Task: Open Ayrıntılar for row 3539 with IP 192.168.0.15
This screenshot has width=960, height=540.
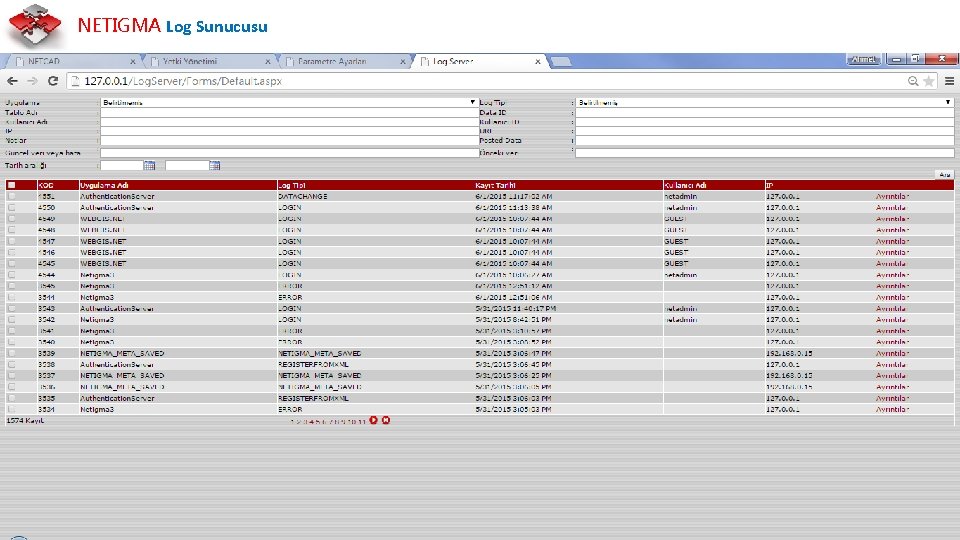Action: click(892, 353)
